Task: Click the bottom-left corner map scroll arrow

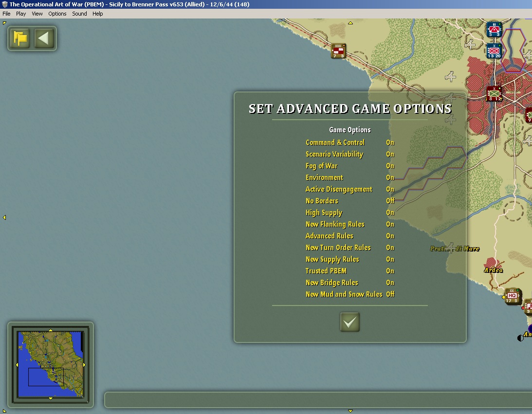Action: pyautogui.click(x=4, y=411)
